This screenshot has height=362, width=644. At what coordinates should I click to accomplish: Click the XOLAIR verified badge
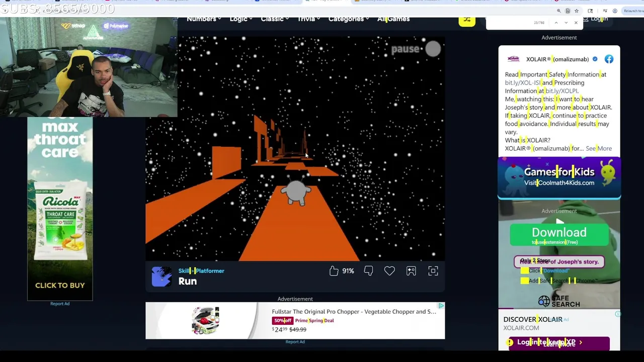point(595,59)
